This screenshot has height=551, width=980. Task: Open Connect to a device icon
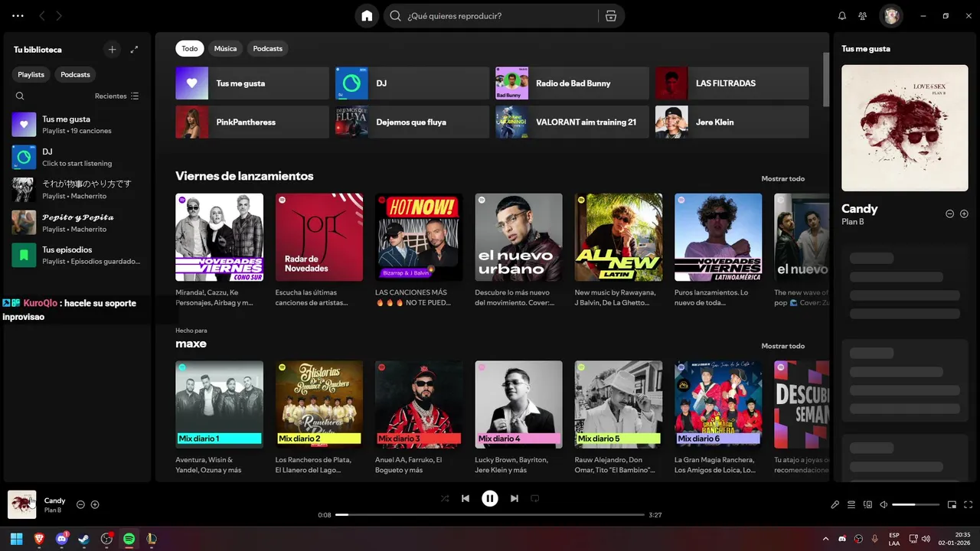867,504
